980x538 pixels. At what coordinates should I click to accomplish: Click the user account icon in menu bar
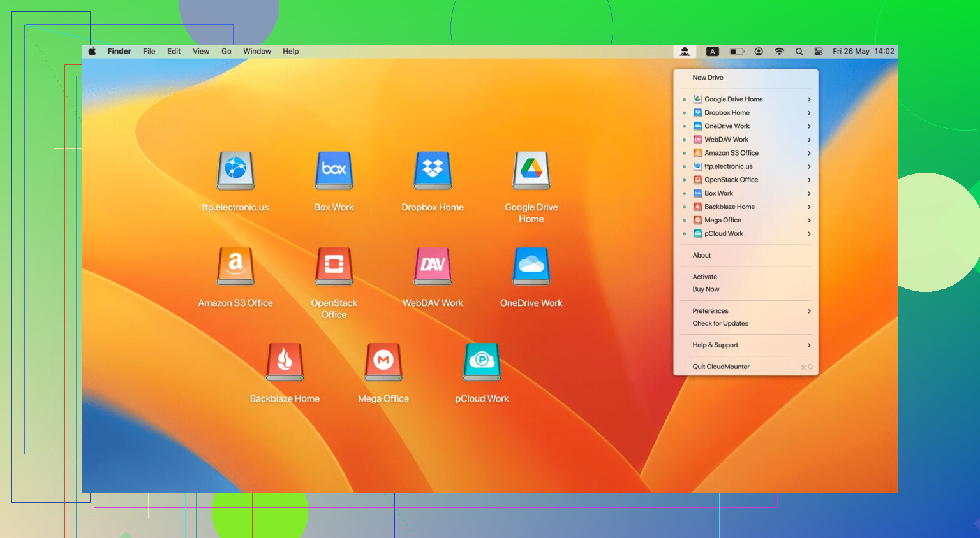coord(759,52)
